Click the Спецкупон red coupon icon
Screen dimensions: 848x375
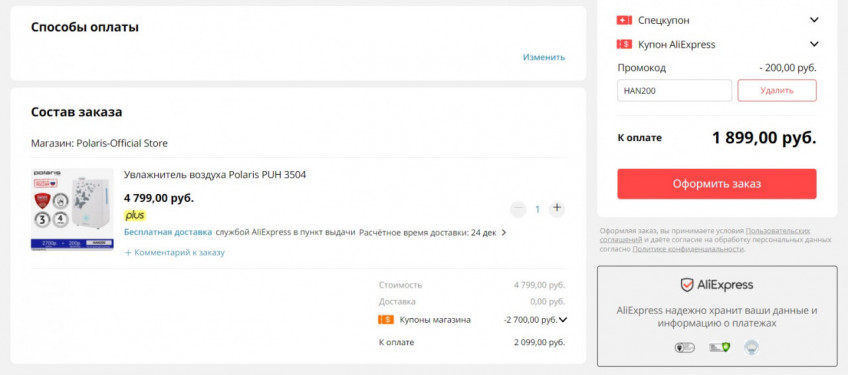tap(624, 20)
